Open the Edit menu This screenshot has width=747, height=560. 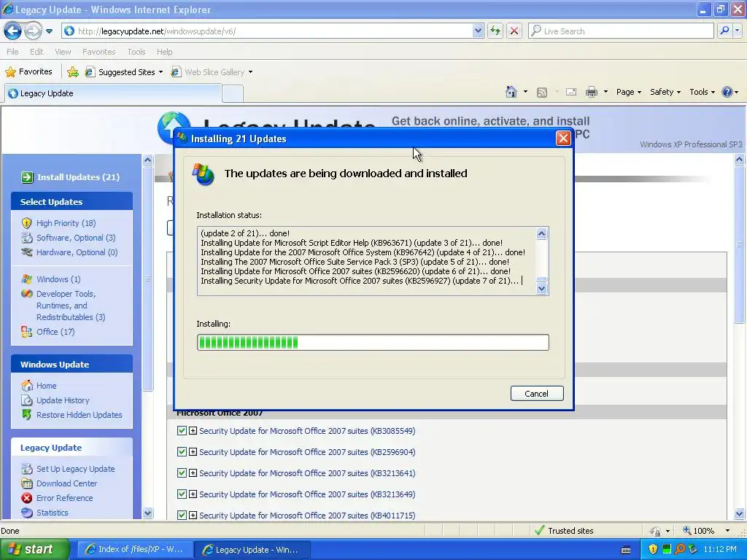coord(36,52)
